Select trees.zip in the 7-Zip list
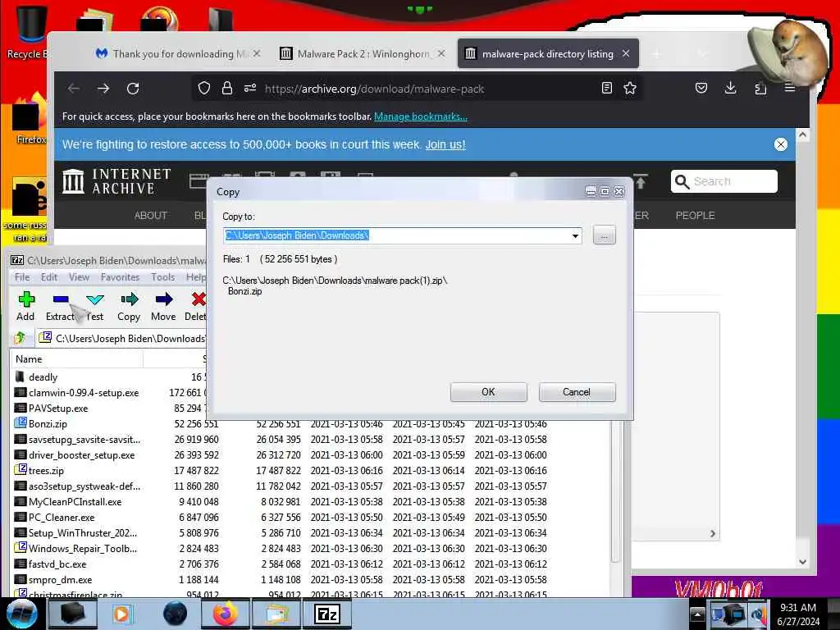The image size is (840, 630). pyautogui.click(x=46, y=470)
